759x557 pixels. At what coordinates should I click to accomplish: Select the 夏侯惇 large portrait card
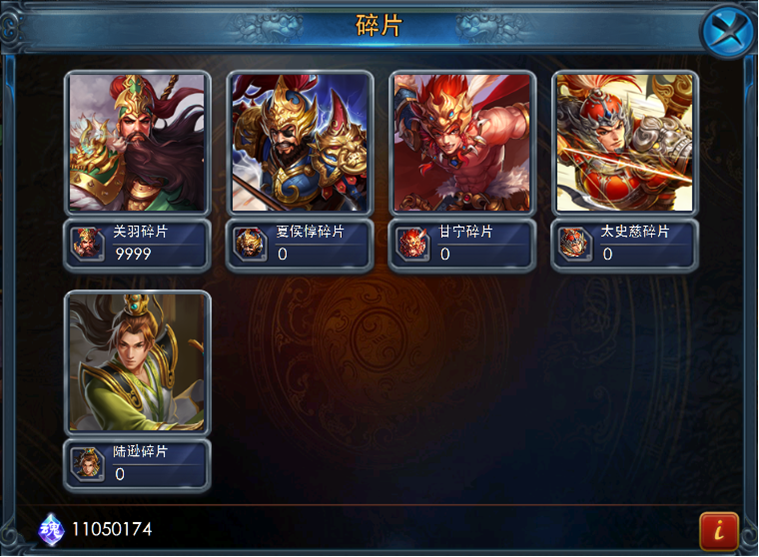300,143
